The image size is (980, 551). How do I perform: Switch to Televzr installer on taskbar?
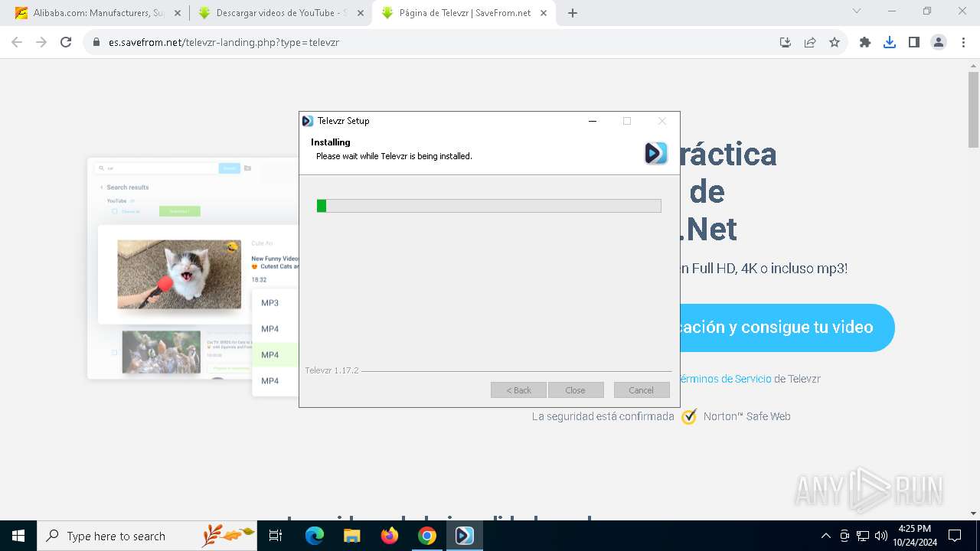pyautogui.click(x=465, y=536)
